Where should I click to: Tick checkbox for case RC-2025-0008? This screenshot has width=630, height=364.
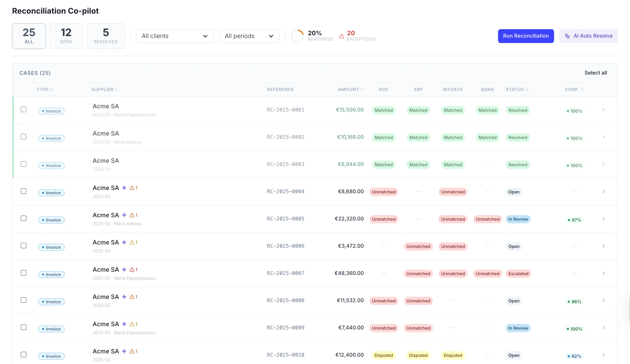[x=24, y=300]
